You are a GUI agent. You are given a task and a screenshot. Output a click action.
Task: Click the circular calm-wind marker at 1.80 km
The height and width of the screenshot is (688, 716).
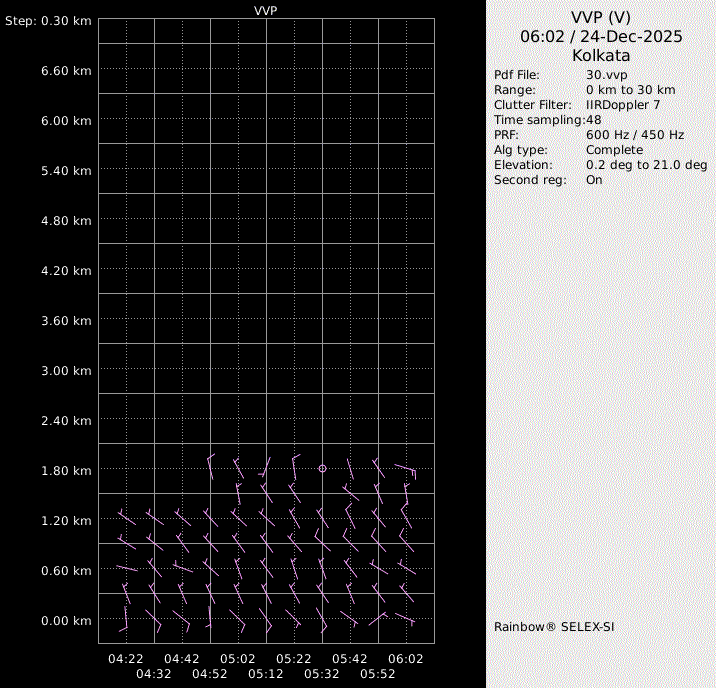point(322,468)
